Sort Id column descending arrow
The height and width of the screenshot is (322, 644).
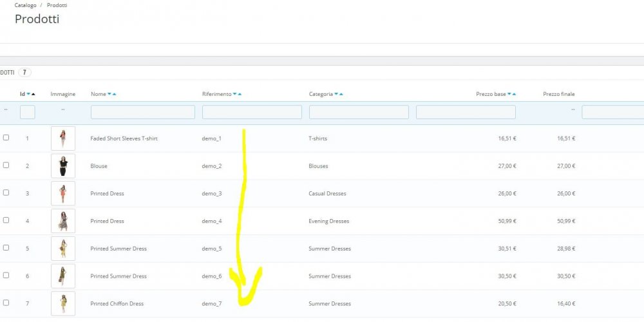[28, 95]
